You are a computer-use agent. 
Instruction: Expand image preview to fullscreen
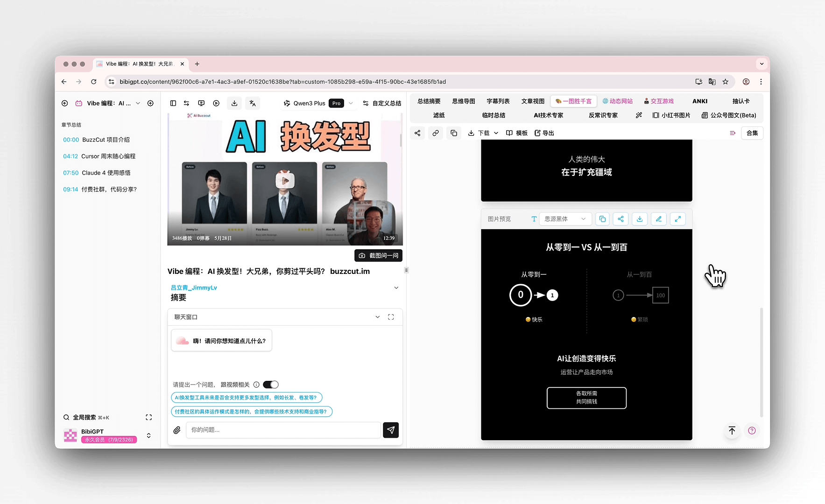pyautogui.click(x=677, y=219)
